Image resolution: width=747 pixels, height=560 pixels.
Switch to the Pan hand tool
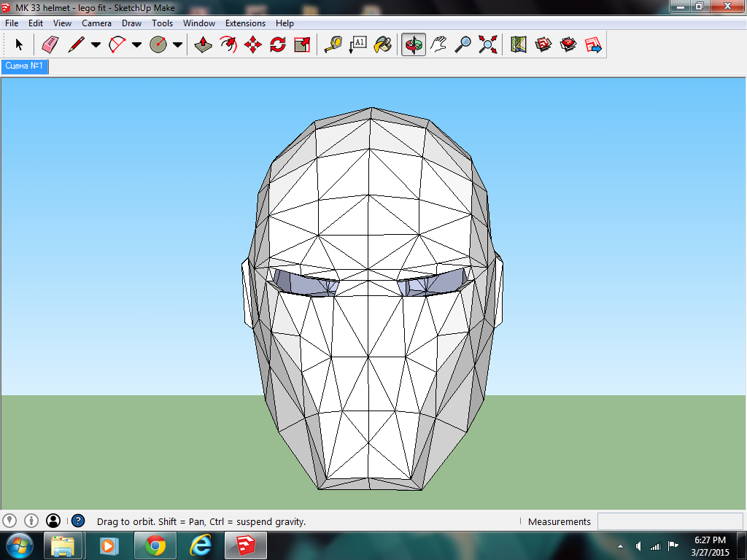pos(438,45)
